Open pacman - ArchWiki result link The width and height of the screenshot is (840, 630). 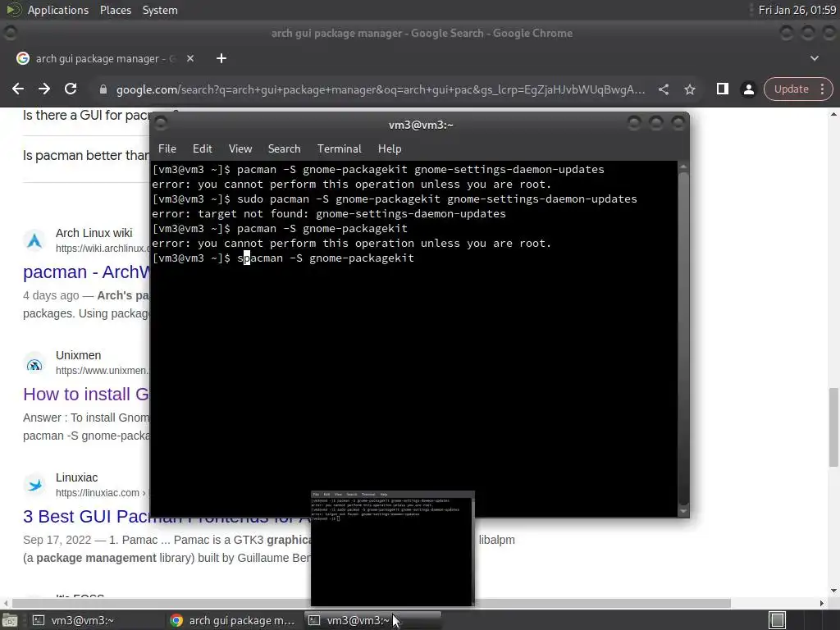(x=86, y=272)
